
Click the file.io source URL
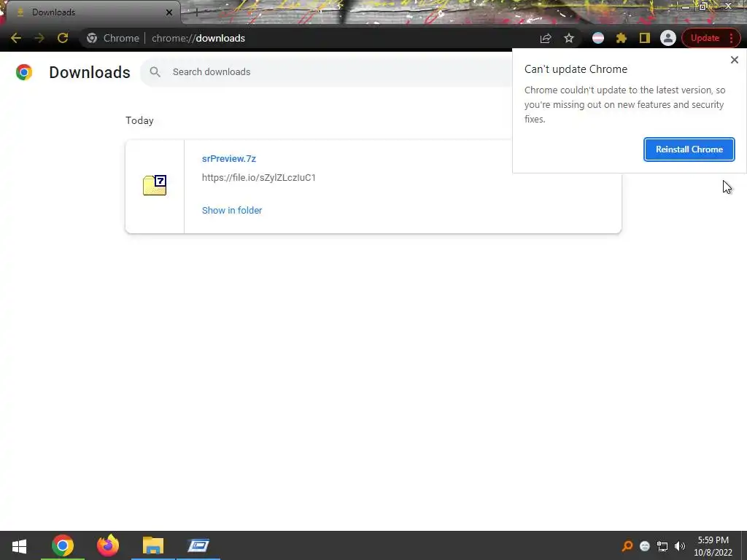[259, 178]
